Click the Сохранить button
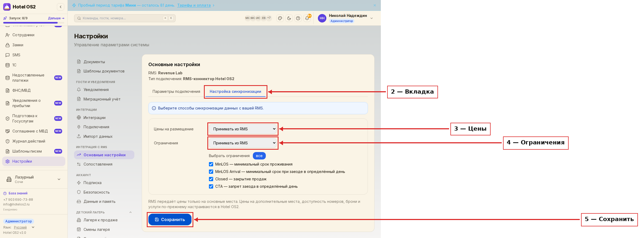644x238 pixels. (170, 219)
